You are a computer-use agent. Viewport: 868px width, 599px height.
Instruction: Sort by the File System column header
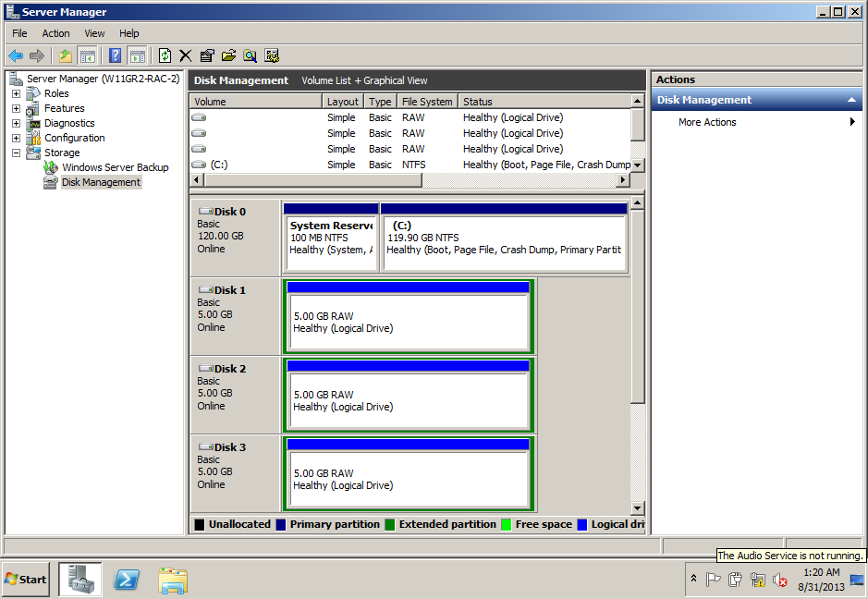(427, 102)
